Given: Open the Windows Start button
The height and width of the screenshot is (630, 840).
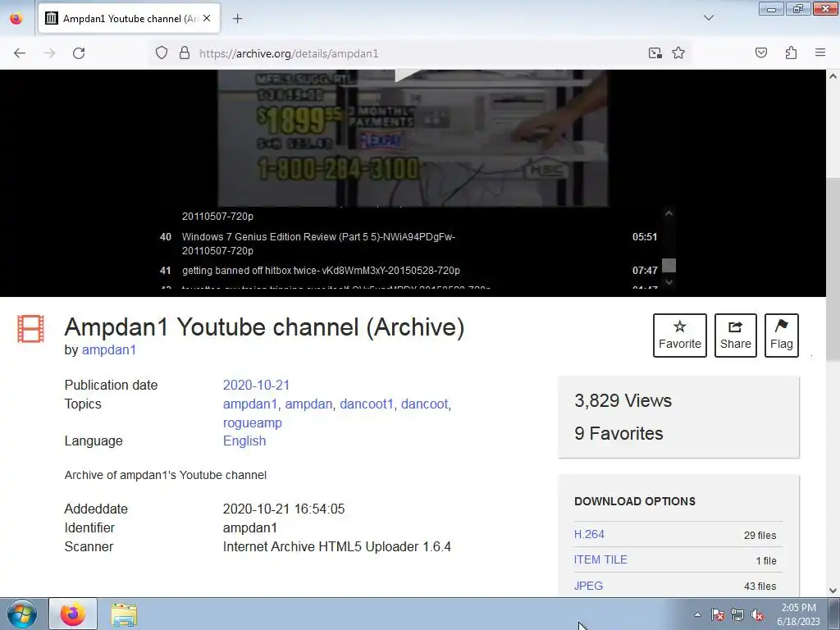Looking at the screenshot, I should coord(22,614).
